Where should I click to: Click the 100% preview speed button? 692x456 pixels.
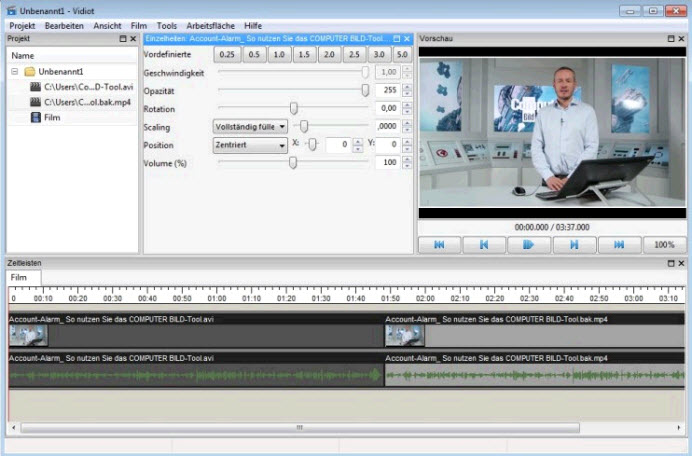(664, 245)
